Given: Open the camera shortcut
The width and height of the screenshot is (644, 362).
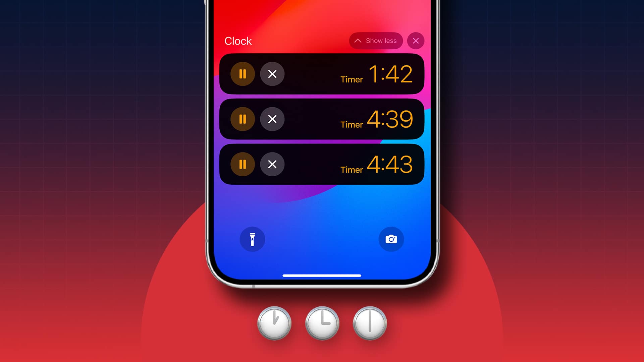Looking at the screenshot, I should click(391, 239).
